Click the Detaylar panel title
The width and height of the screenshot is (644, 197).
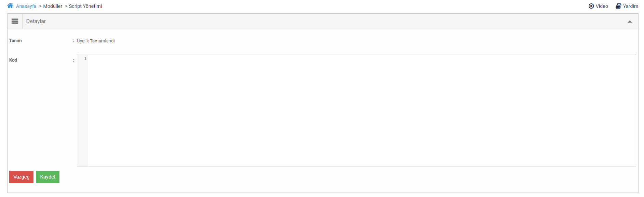click(36, 21)
